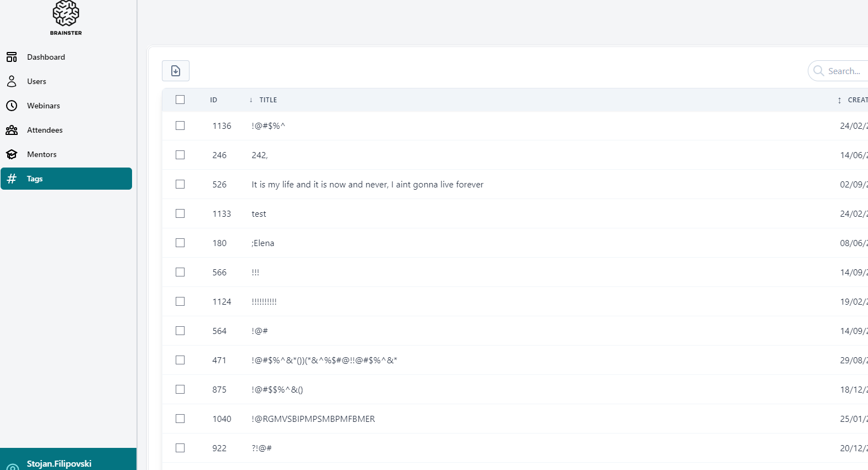Click the Tags hash icon

tap(12, 179)
